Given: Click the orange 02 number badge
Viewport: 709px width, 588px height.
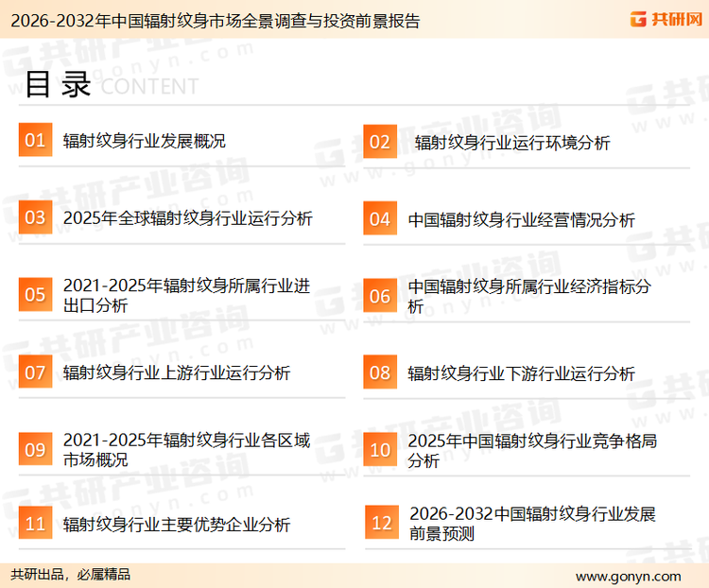Looking at the screenshot, I should point(379,142).
